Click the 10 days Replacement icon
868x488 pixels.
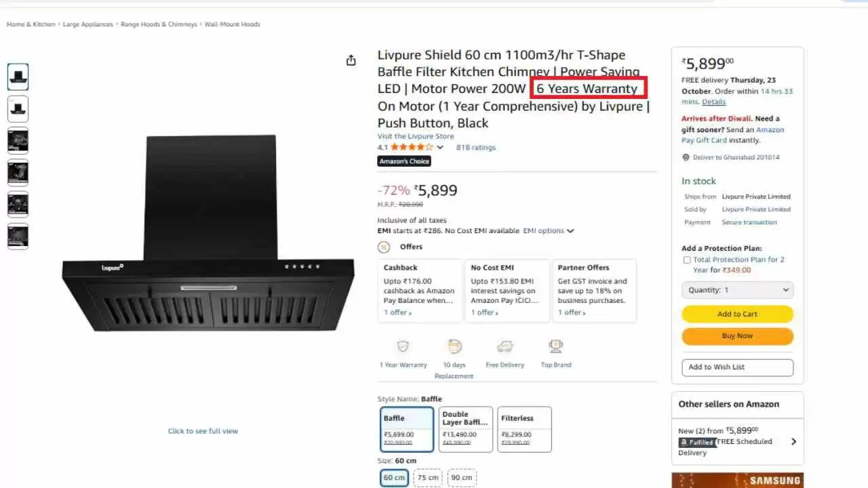click(454, 346)
